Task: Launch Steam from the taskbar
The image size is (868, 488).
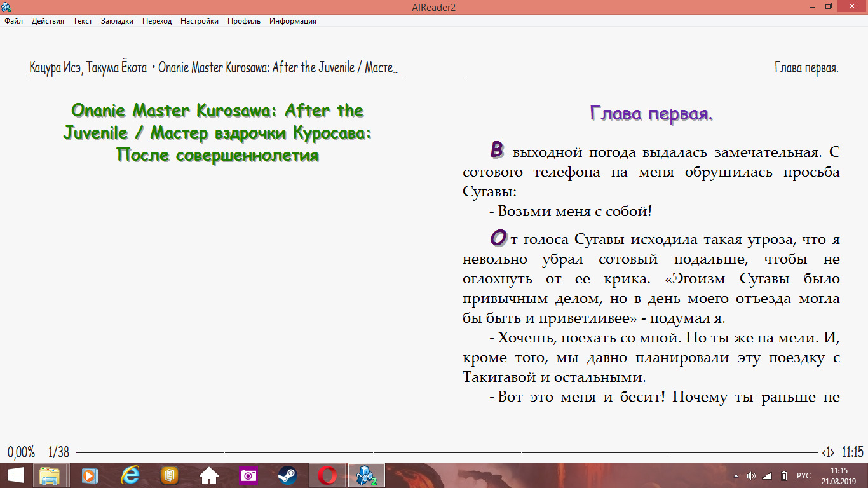Action: pos(287,475)
